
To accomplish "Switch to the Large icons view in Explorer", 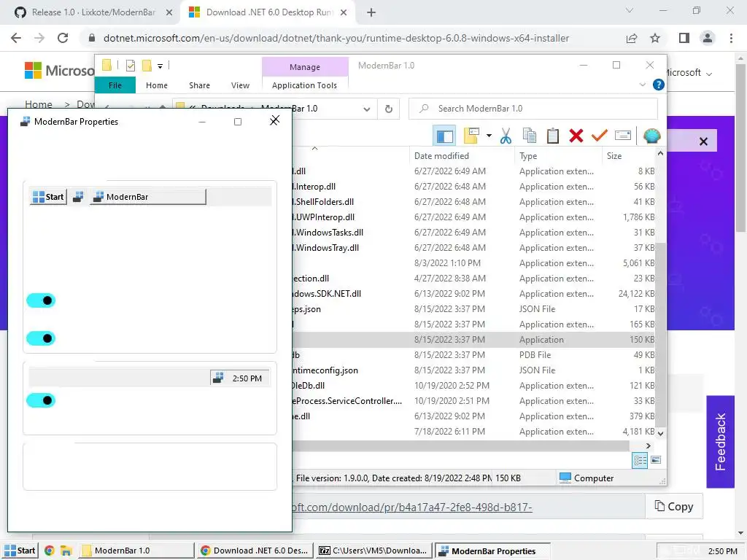I will pyautogui.click(x=656, y=460).
